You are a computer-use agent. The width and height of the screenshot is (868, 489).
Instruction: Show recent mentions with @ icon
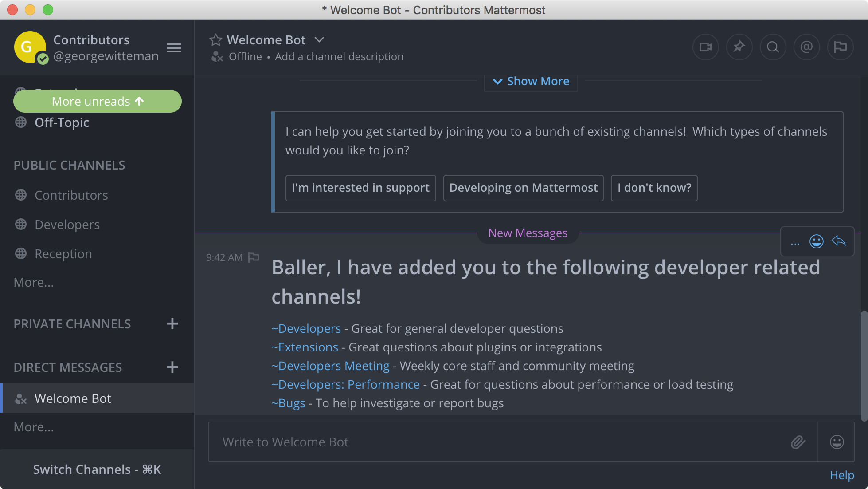point(806,47)
